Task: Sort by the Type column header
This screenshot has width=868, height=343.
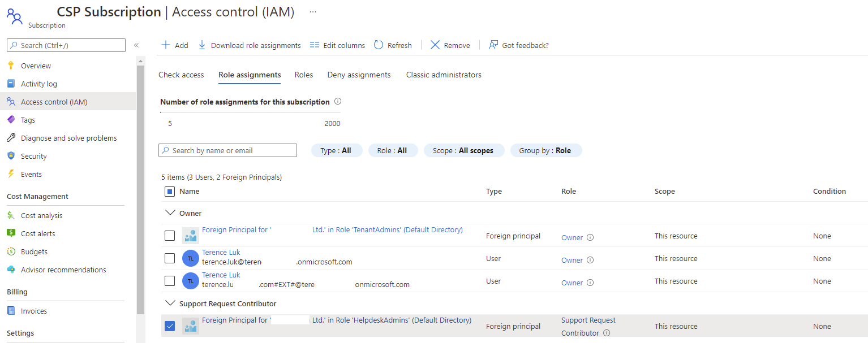Action: (x=494, y=192)
